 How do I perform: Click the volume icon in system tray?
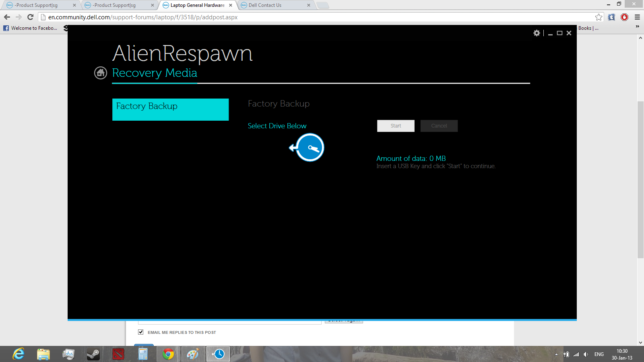point(586,354)
